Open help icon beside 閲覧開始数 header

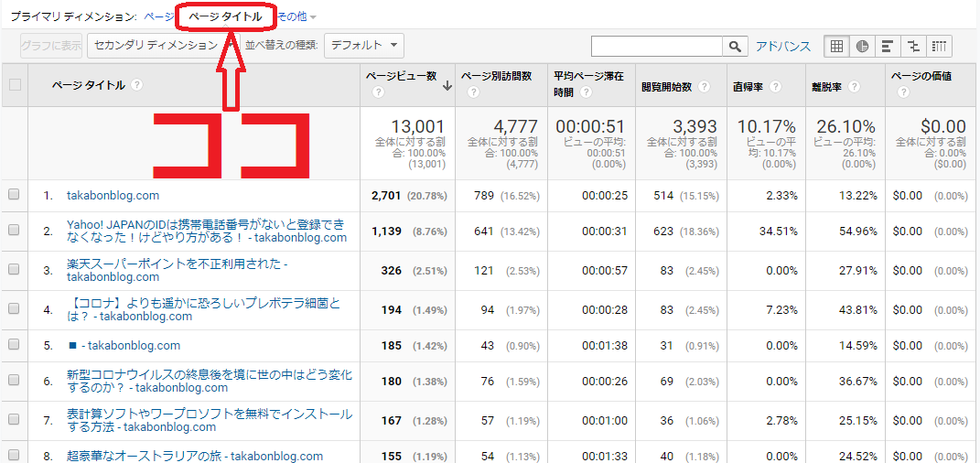705,87
